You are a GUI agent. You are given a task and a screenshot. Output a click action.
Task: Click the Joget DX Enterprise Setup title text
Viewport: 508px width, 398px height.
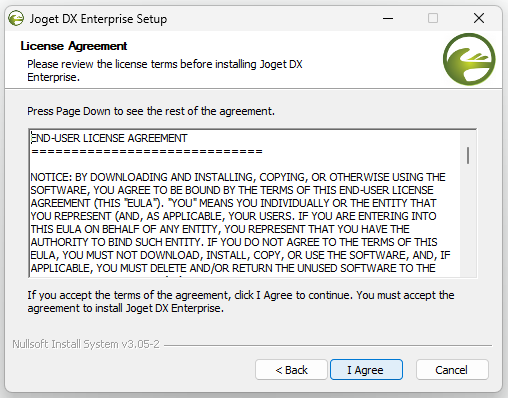(x=98, y=19)
